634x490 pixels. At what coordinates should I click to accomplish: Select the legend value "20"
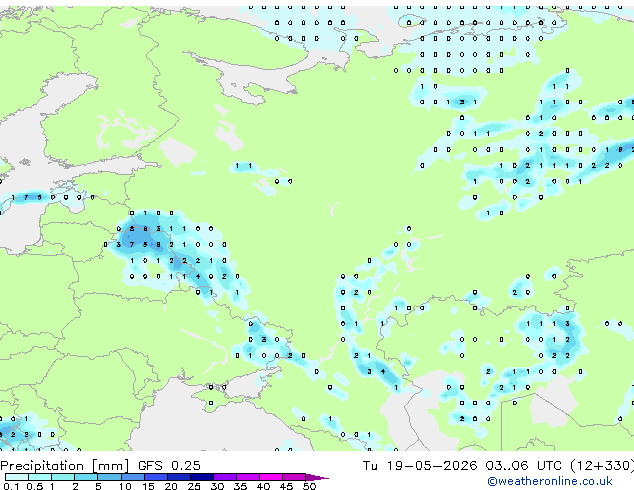(x=171, y=486)
